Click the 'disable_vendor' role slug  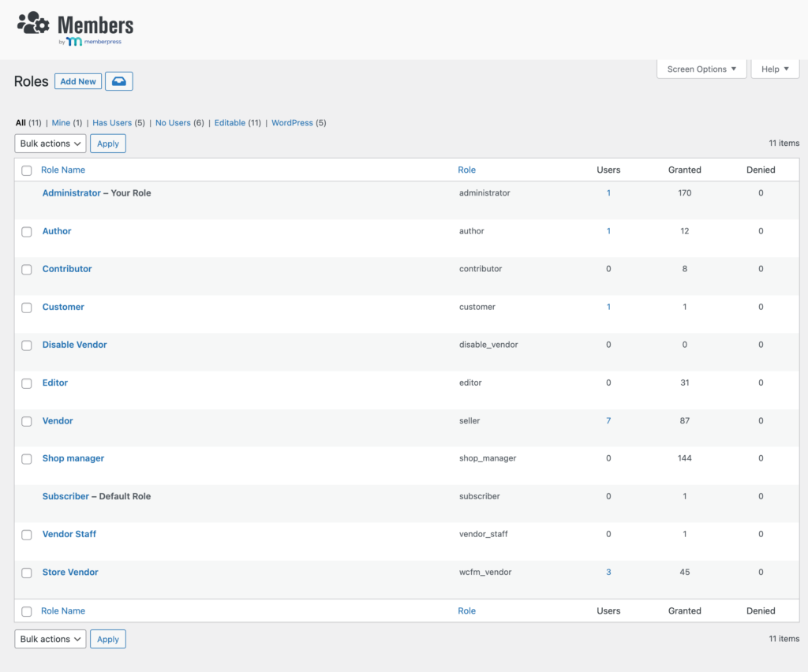488,345
